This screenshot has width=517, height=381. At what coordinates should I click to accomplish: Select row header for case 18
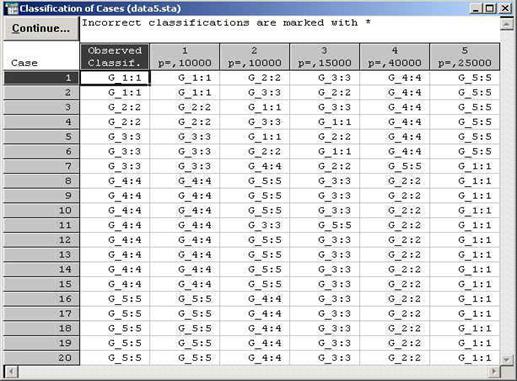click(x=41, y=328)
